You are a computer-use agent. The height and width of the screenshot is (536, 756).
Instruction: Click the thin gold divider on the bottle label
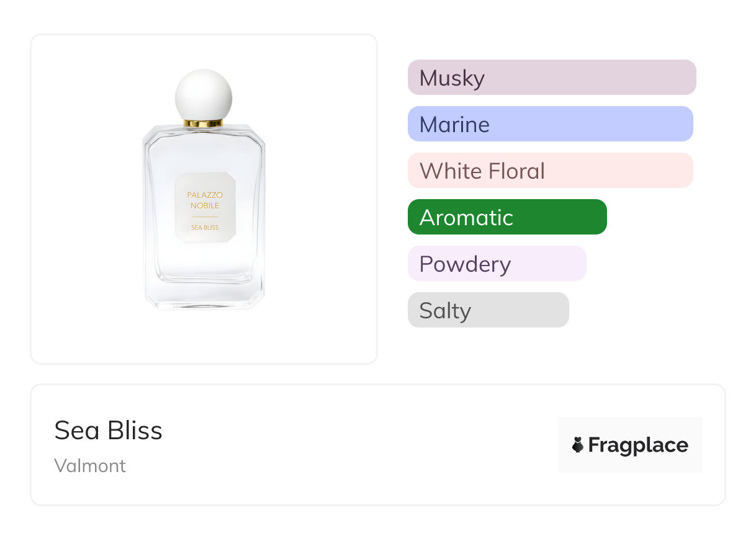(x=205, y=217)
